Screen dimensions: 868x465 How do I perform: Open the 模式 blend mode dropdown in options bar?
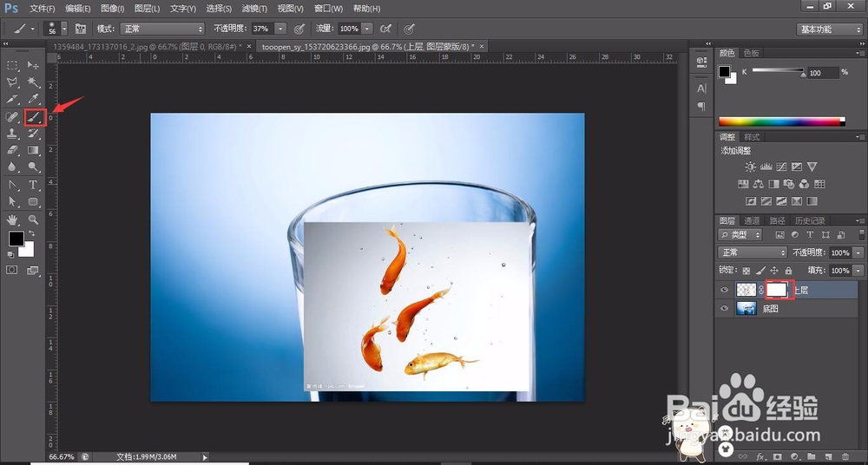tap(162, 29)
